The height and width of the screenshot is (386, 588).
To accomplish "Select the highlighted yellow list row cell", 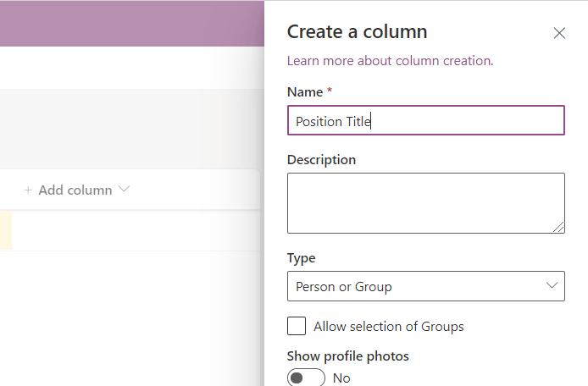I will [6, 230].
